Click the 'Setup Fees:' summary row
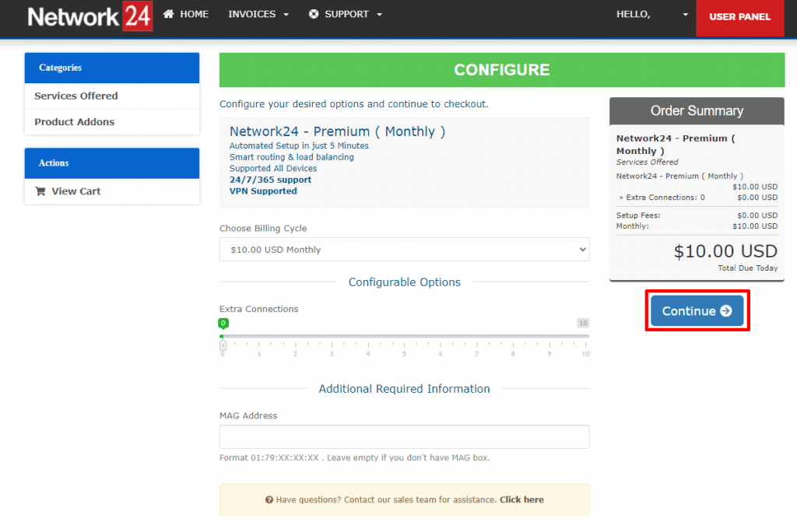The width and height of the screenshot is (797, 532). click(697, 215)
